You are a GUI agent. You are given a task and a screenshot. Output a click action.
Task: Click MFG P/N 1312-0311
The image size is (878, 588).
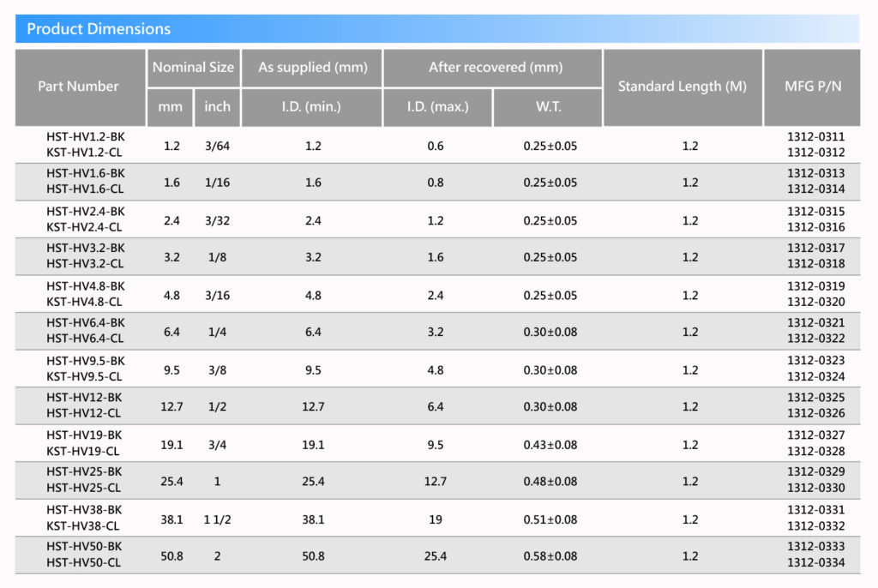[x=815, y=137]
